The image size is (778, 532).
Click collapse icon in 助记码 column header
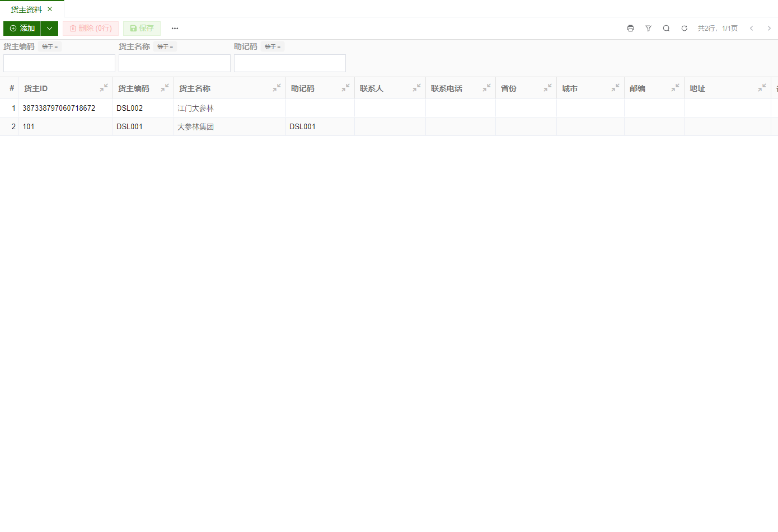[346, 88]
